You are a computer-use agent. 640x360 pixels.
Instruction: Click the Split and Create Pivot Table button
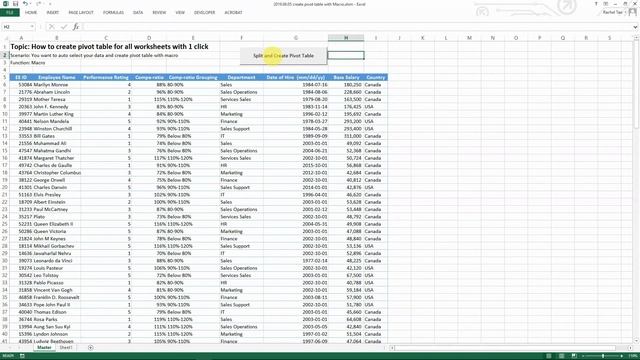coord(283,56)
